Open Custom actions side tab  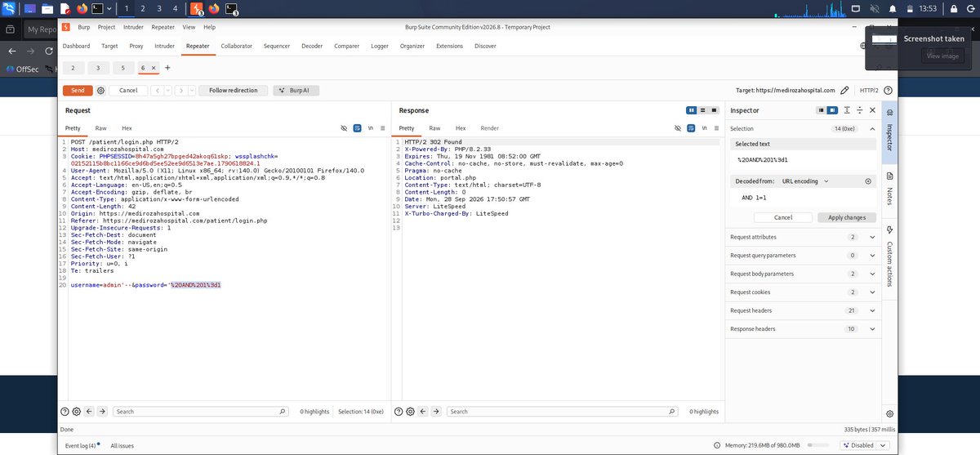tap(889, 257)
